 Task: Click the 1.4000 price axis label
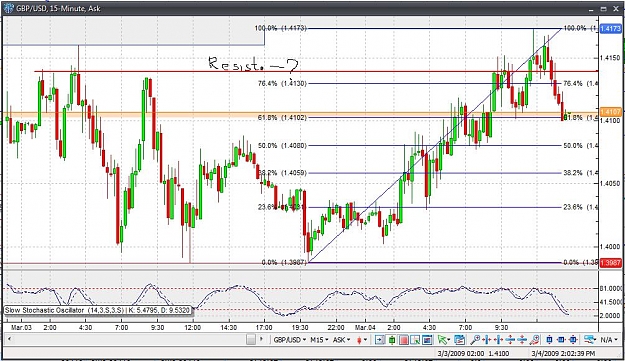point(610,247)
